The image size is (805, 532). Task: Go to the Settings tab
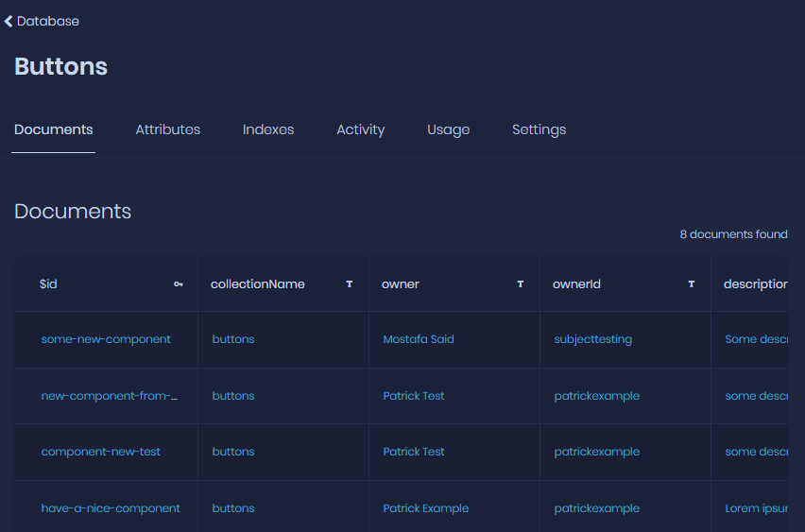click(540, 129)
